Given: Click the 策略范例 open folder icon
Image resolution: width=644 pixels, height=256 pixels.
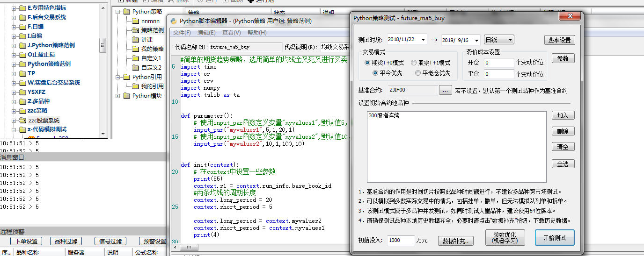Looking at the screenshot, I should tap(135, 30).
